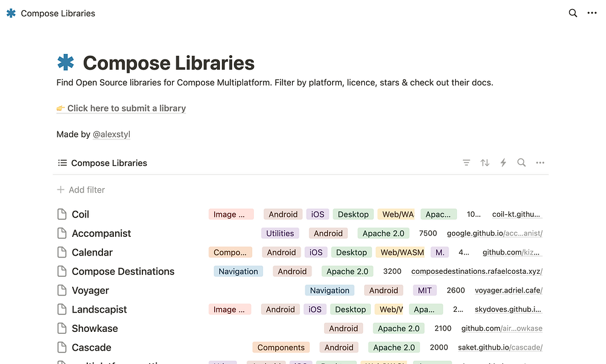
Task: Click the 2000 stars value for Cascade
Action: (x=439, y=347)
